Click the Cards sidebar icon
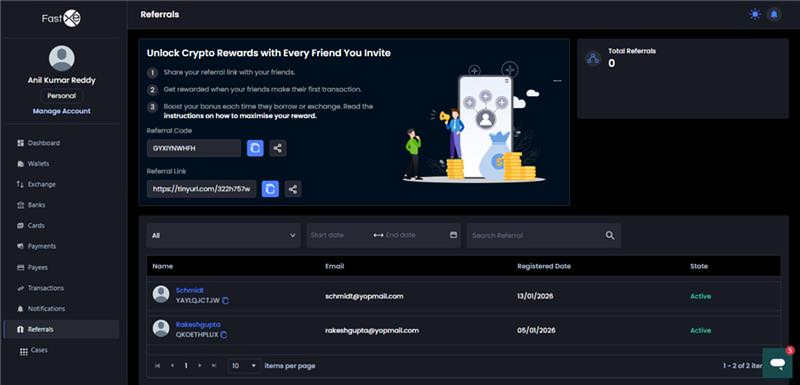Image resolution: width=800 pixels, height=385 pixels. pyautogui.click(x=20, y=225)
